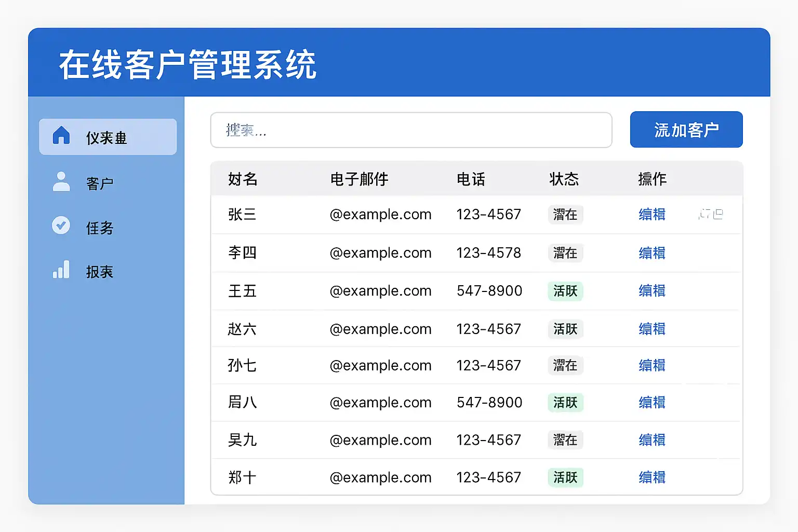Open the 报表 sidebar menu item
The image size is (798, 532).
[x=100, y=272]
